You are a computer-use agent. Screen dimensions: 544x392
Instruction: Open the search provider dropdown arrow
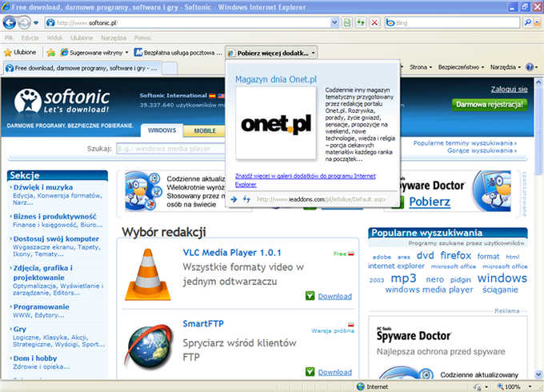pos(537,23)
